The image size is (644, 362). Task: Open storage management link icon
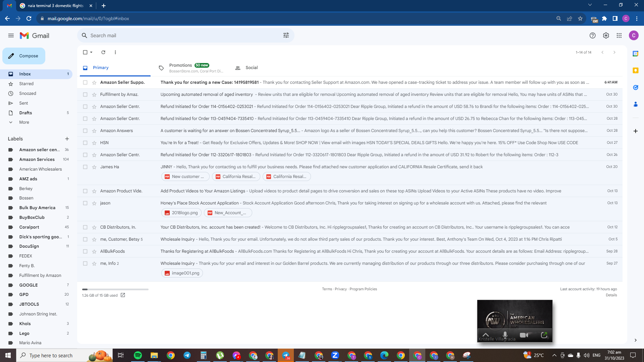click(123, 295)
